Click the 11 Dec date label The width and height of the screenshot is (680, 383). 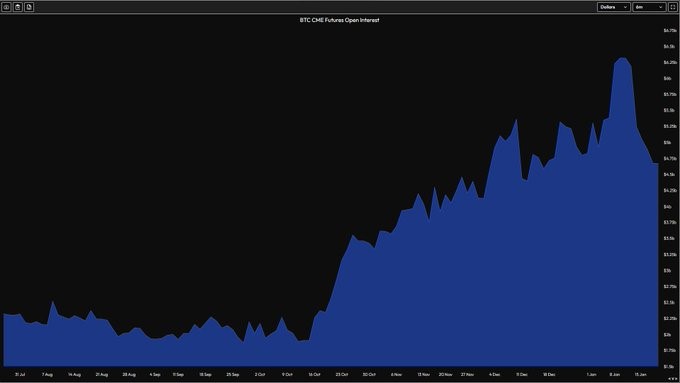point(522,374)
